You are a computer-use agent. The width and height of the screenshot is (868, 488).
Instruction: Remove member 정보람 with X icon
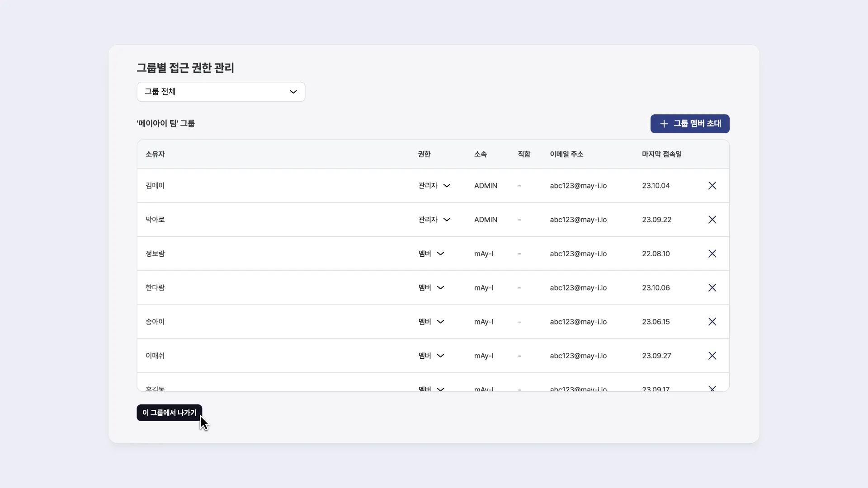[712, 253]
